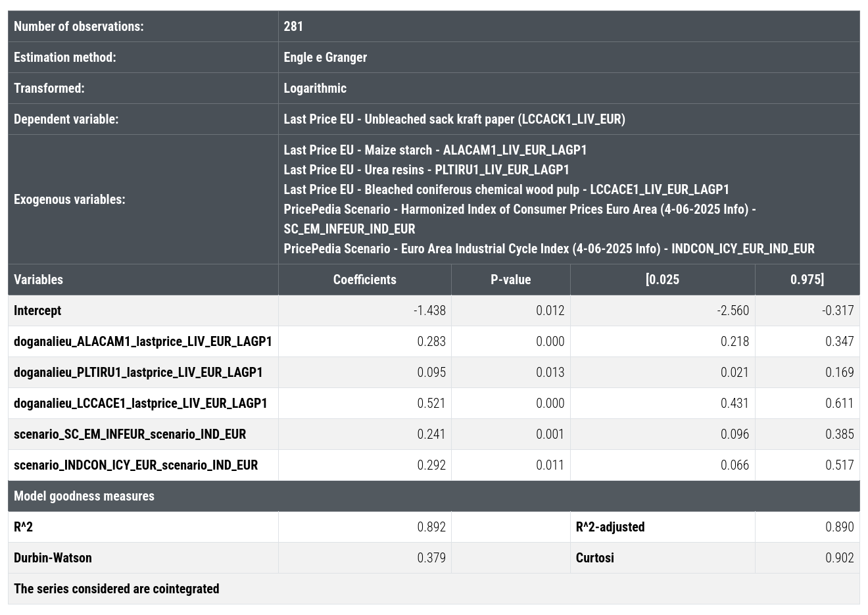Select the Intercept upper bound -0.317
Screen dimensions: 868x615
tap(838, 310)
